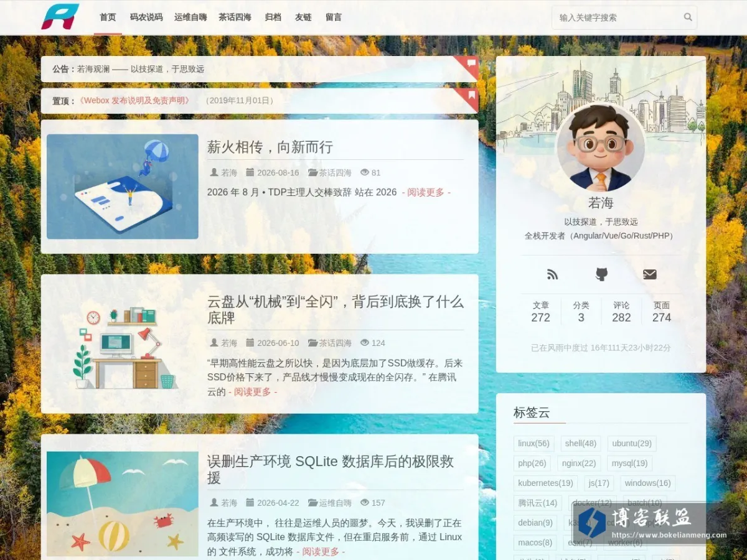Select the js(17) tag
747x560 pixels.
pos(599,483)
